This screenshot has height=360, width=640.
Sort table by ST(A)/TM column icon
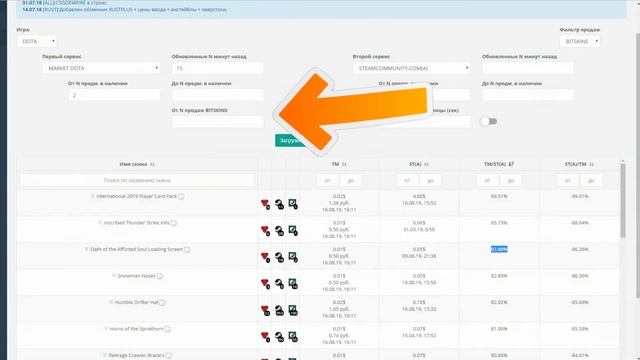pyautogui.click(x=591, y=164)
